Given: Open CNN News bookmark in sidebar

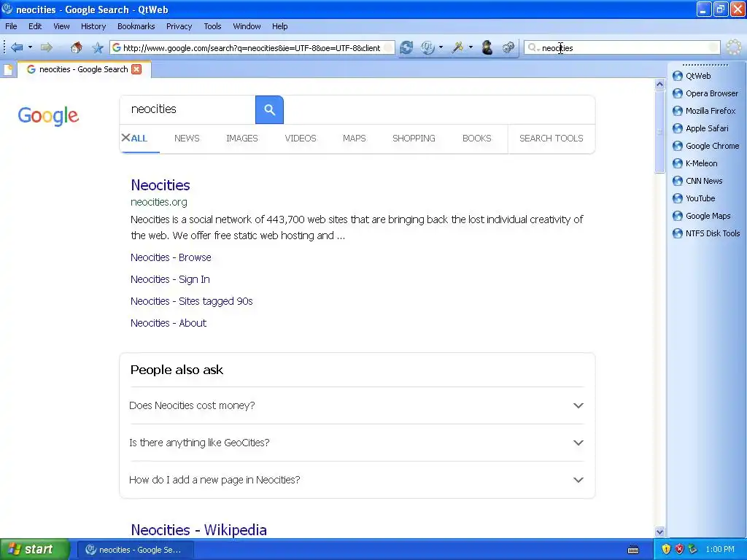Looking at the screenshot, I should tap(697, 181).
